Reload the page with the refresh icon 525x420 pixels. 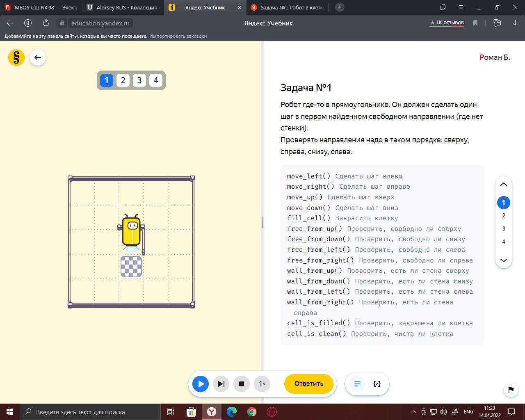(x=46, y=23)
